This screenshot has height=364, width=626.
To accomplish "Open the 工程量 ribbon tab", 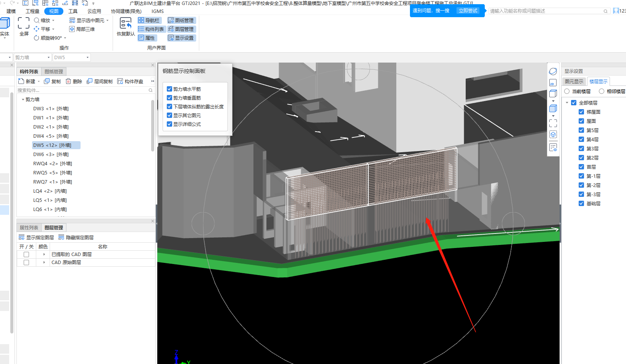I will click(32, 11).
